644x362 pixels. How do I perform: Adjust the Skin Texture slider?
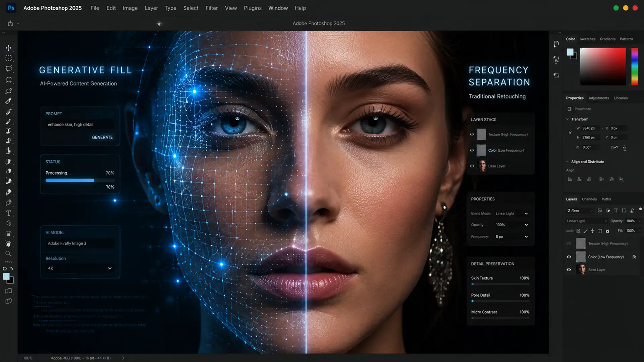500,284
